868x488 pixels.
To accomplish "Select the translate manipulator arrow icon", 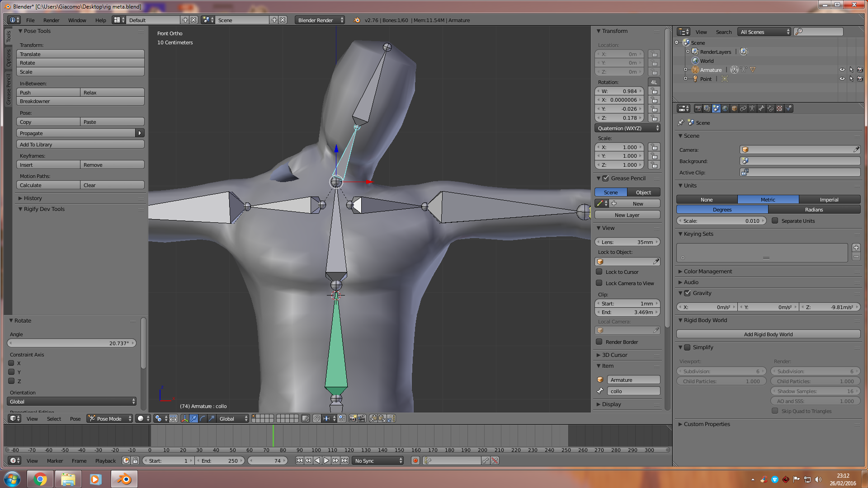I will click(x=193, y=419).
